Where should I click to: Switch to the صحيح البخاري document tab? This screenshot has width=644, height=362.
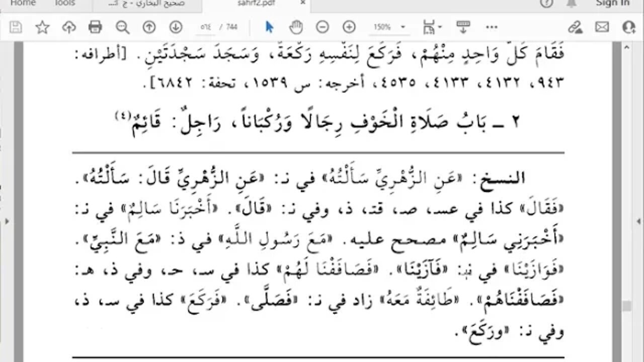pos(147,4)
